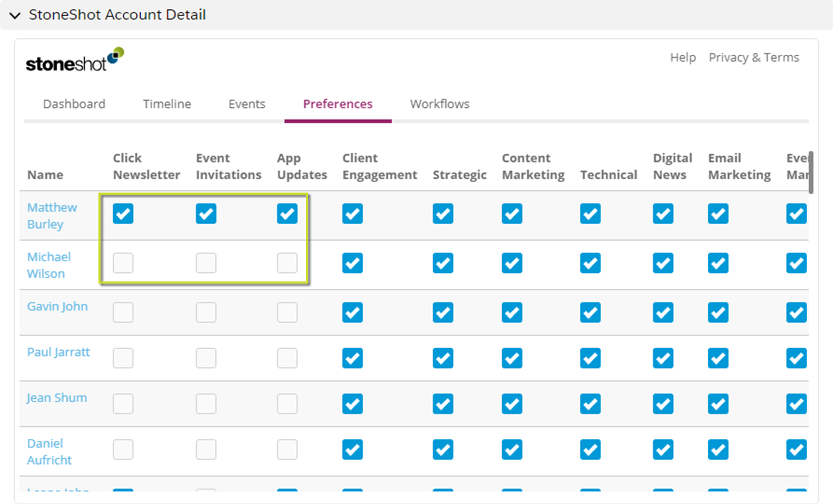This screenshot has width=833, height=504.
Task: Enable Click Newsletter for Michael Wilson
Action: click(123, 263)
